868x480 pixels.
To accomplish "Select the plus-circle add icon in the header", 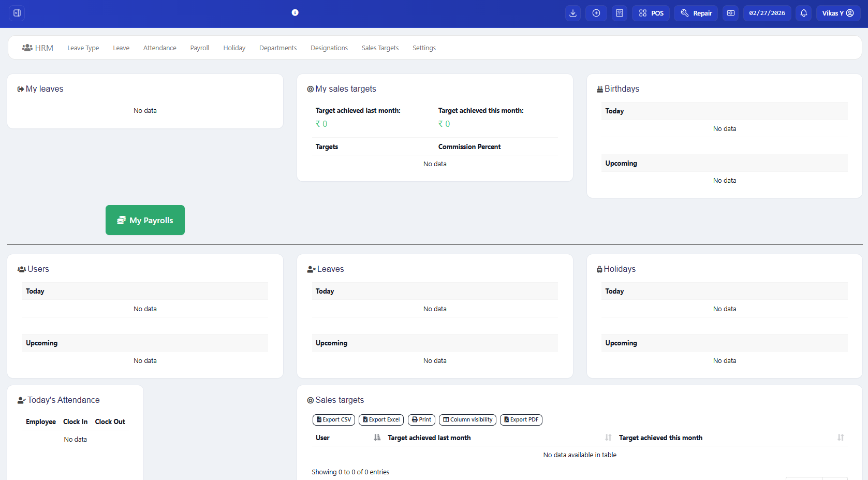I will point(596,13).
